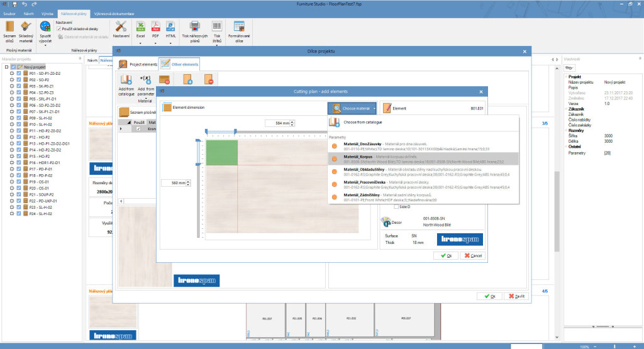Add element with plus panel icon
The image size is (644, 349).
tap(187, 80)
